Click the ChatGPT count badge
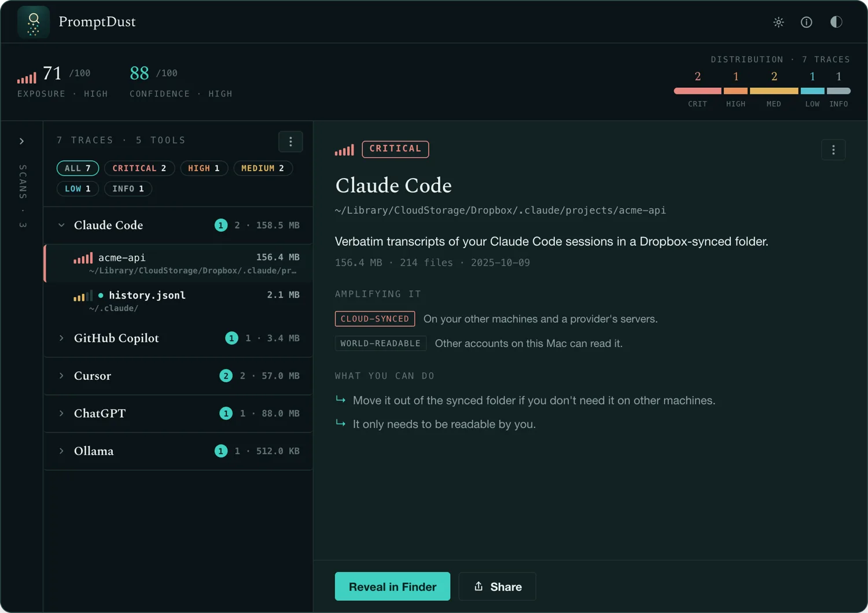The image size is (868, 613). coord(226,413)
